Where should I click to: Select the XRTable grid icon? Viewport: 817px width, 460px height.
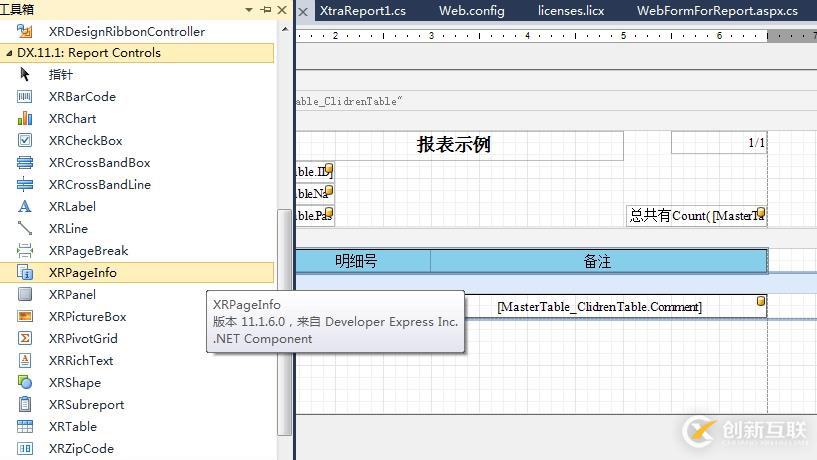(x=24, y=426)
